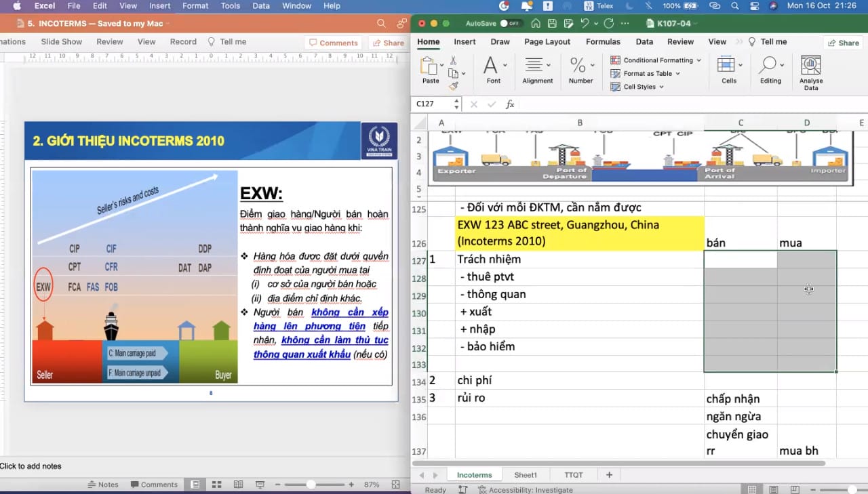Click the Cut scissors icon
This screenshot has width=868, height=494.
coord(454,61)
